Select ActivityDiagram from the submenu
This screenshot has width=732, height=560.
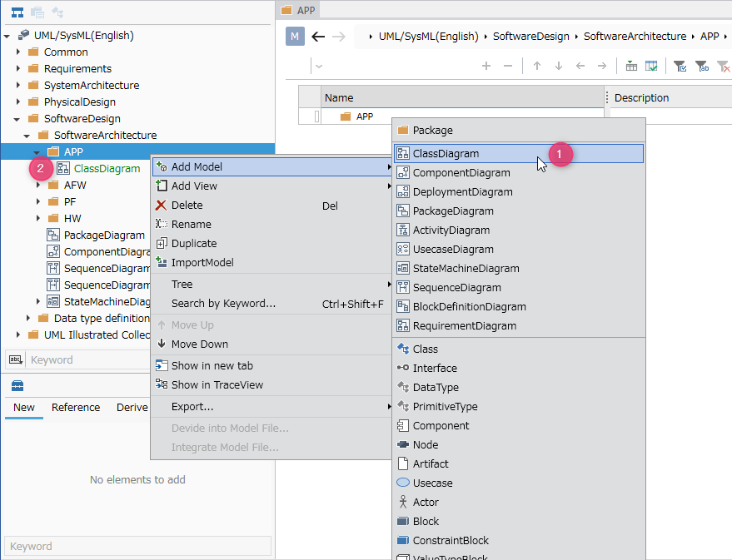[519, 230]
